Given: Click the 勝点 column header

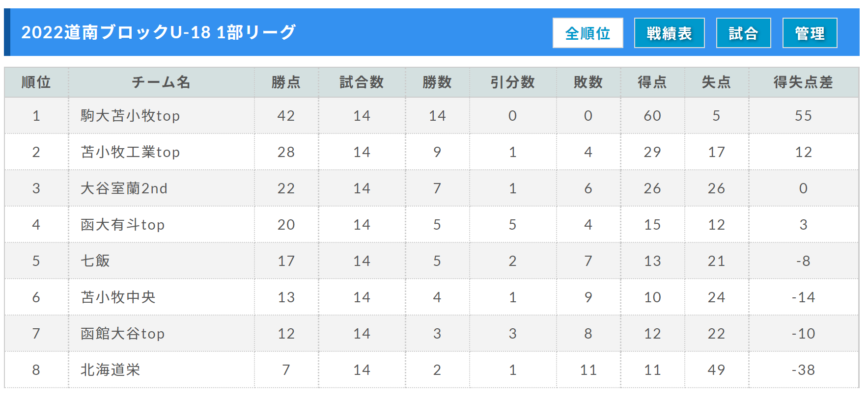Looking at the screenshot, I should [x=286, y=82].
